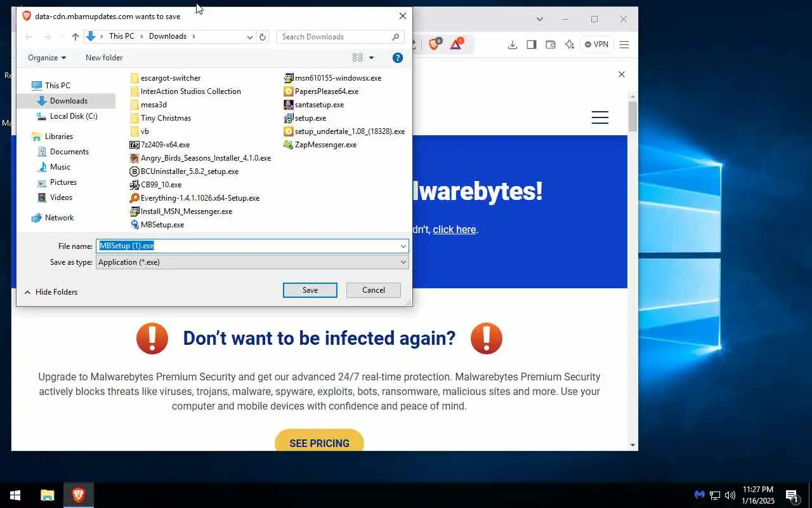Open Windows Start menu
Image resolution: width=812 pixels, height=508 pixels.
15,495
